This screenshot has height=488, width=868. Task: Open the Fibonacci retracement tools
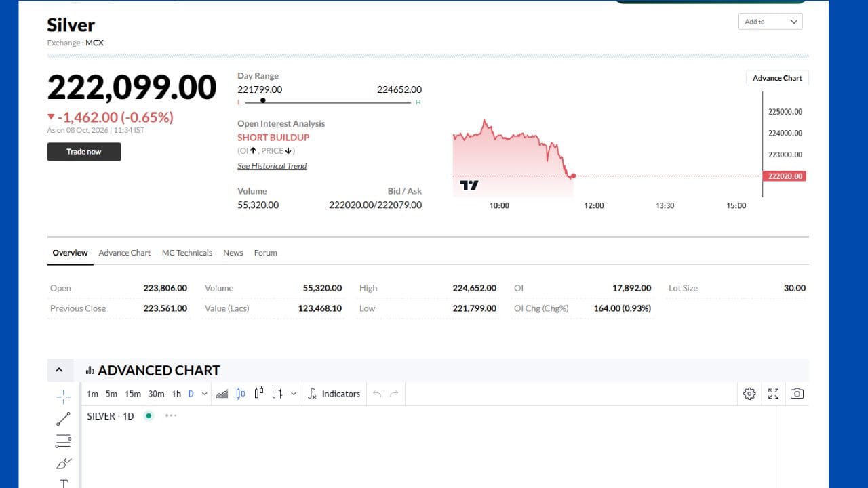tap(63, 441)
